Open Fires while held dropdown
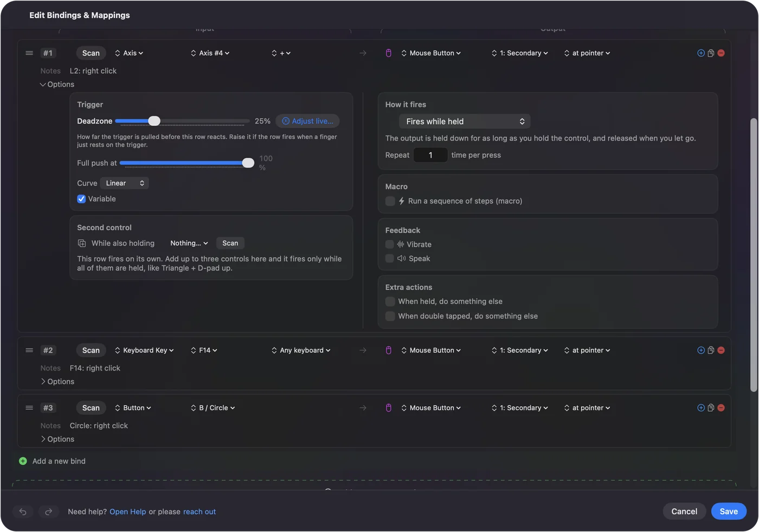This screenshot has width=759, height=532. click(465, 121)
